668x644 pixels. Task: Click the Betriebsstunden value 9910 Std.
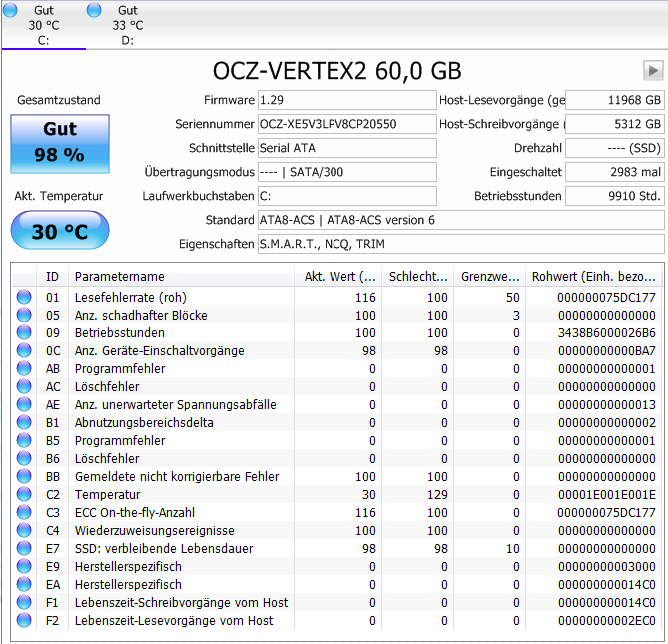click(x=615, y=196)
